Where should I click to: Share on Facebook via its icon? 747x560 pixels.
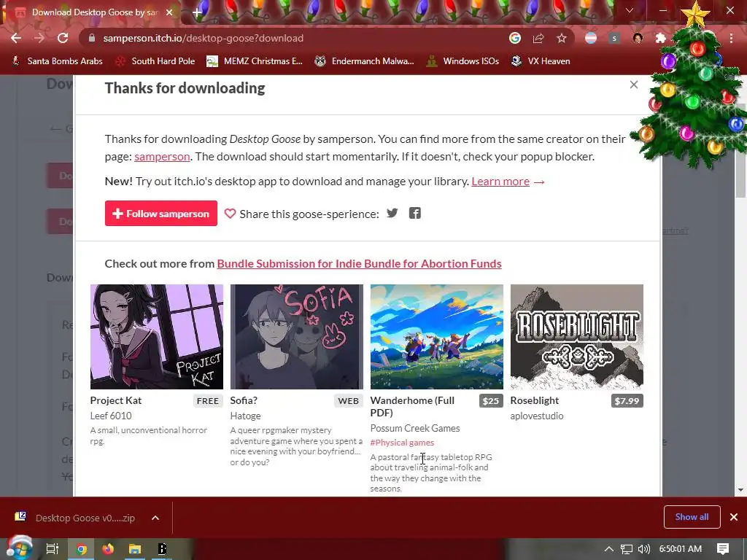[x=415, y=213]
